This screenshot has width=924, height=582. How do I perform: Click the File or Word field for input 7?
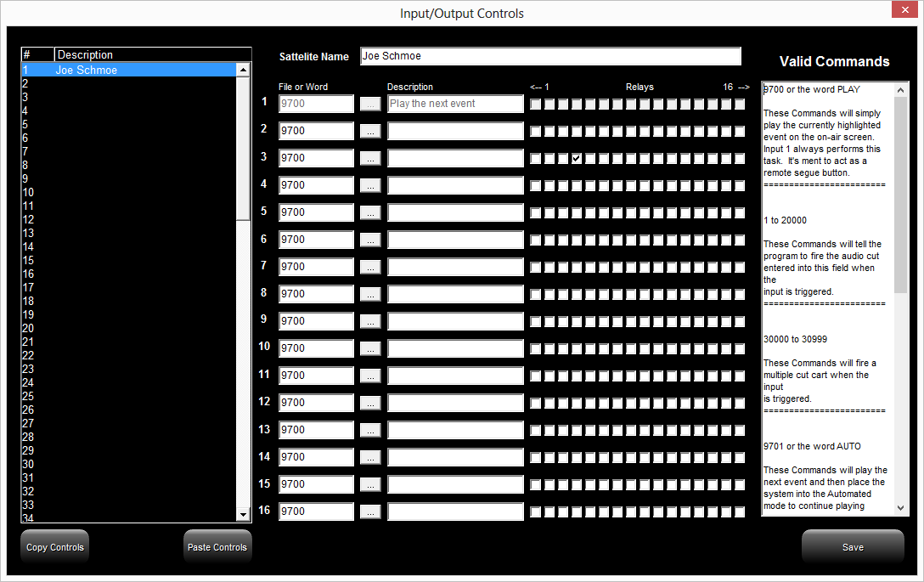coord(316,267)
